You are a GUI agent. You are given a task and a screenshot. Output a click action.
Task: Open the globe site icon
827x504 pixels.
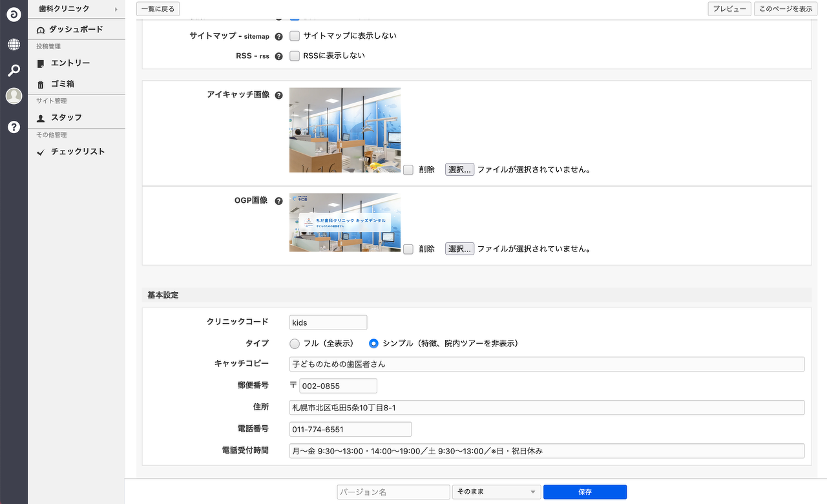14,45
